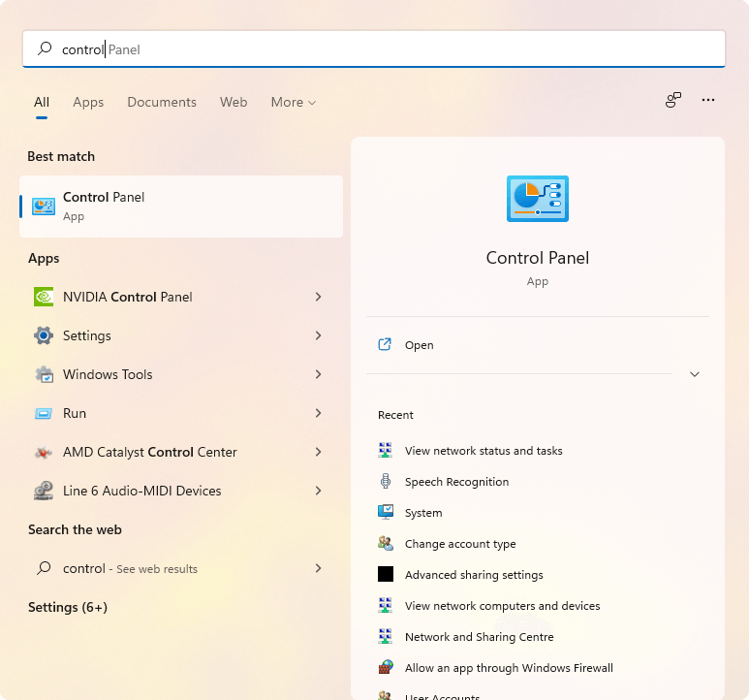
Task: Show the Settings (6+) results
Action: tap(68, 607)
